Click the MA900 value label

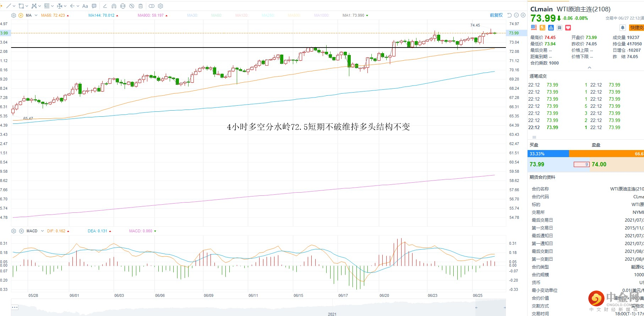click(151, 15)
